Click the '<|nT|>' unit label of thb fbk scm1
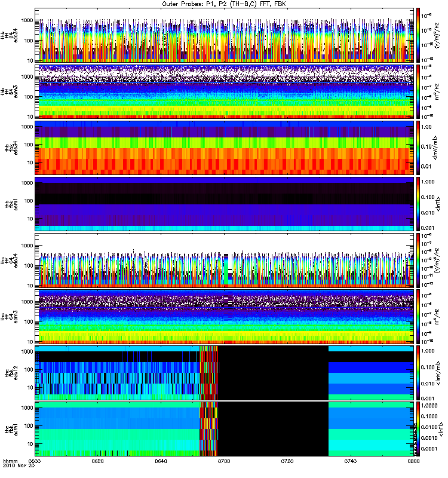Viewport: 448px width, 478px height. pyautogui.click(x=438, y=204)
